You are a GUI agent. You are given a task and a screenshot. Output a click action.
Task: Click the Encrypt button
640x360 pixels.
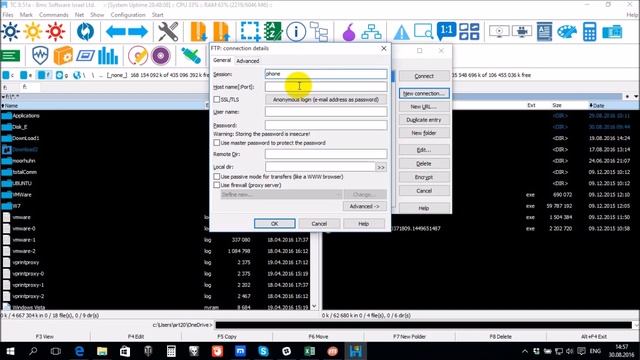click(x=424, y=177)
